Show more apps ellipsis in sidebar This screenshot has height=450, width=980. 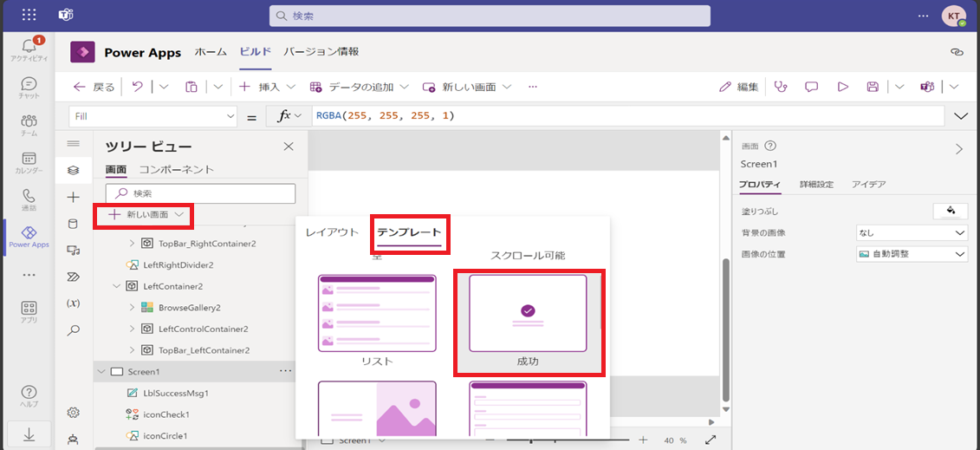pos(29,274)
